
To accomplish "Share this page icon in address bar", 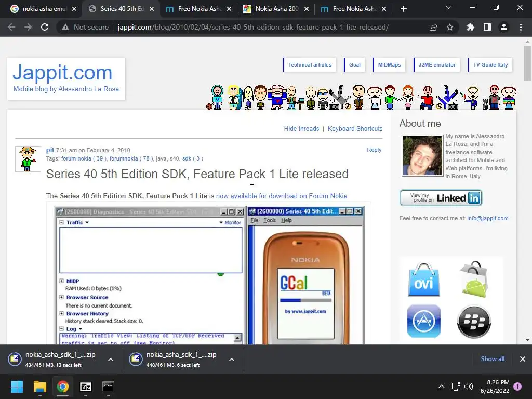I will click(x=433, y=27).
